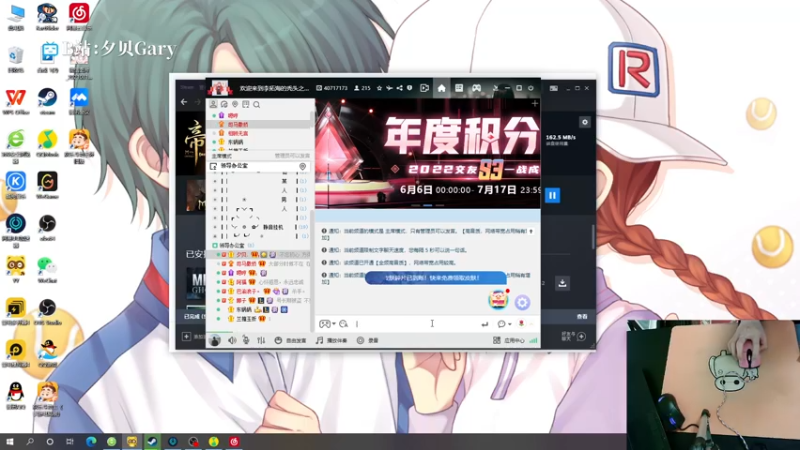The image size is (800, 450).
Task: Open the video playback icon in YY header
Action: coord(424,88)
